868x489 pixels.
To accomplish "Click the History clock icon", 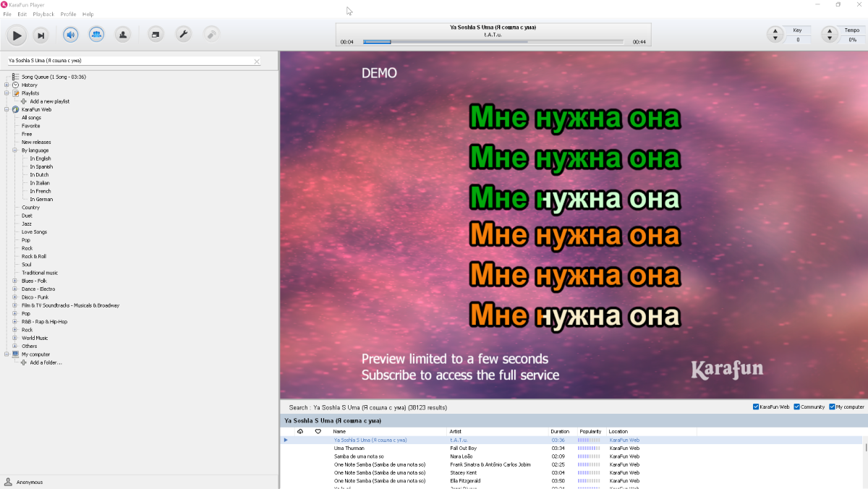I will [15, 85].
